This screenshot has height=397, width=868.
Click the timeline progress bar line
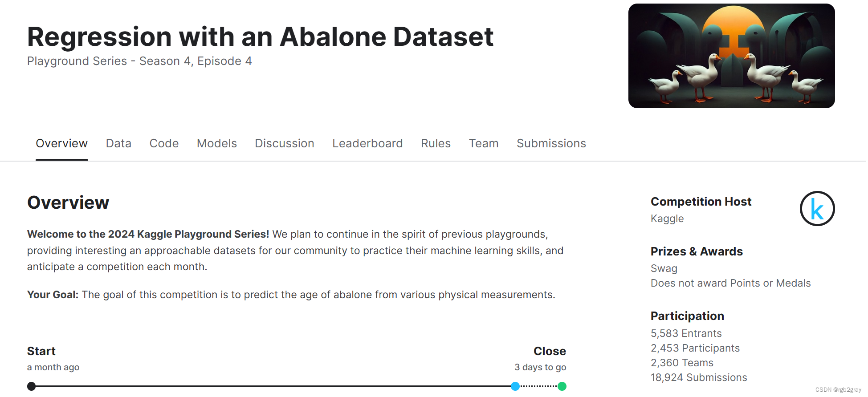tap(273, 386)
